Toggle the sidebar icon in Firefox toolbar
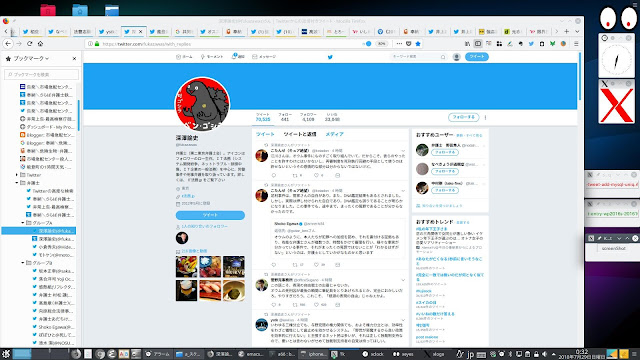Viewport: 640px width, 360px height. (x=478, y=44)
